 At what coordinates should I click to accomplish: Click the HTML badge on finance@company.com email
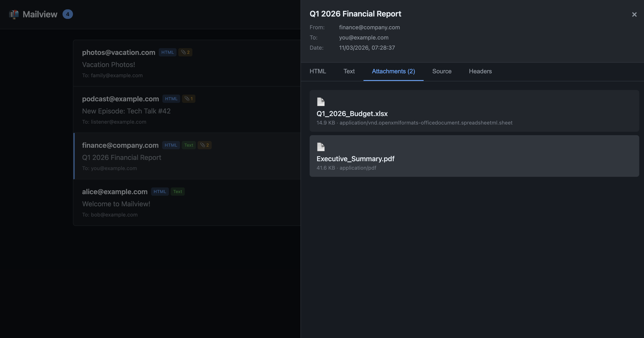(171, 145)
